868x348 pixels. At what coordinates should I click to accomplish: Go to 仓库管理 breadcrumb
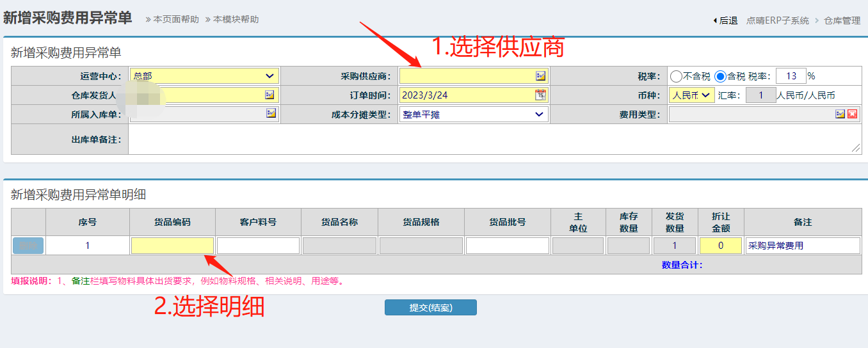tap(842, 20)
